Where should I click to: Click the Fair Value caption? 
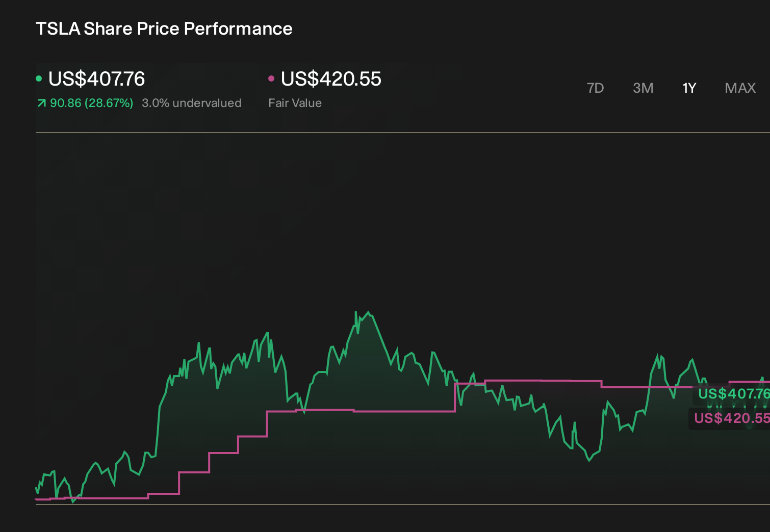(x=295, y=103)
